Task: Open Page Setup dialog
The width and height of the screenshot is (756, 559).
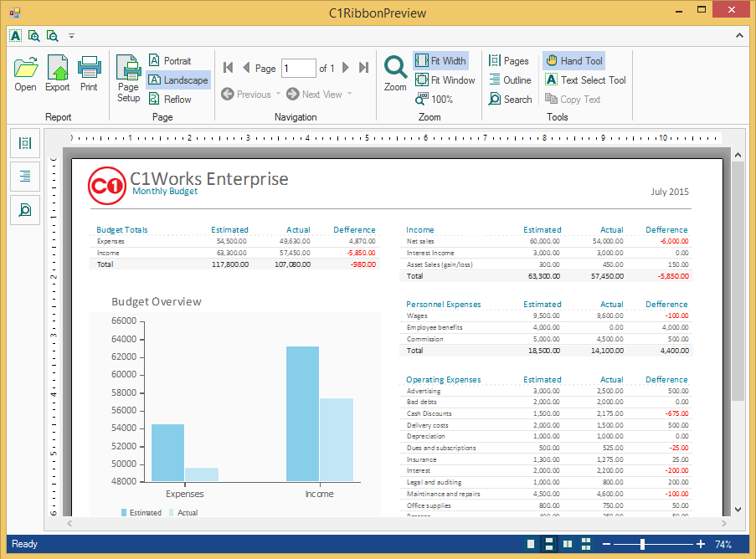Action: 128,79
